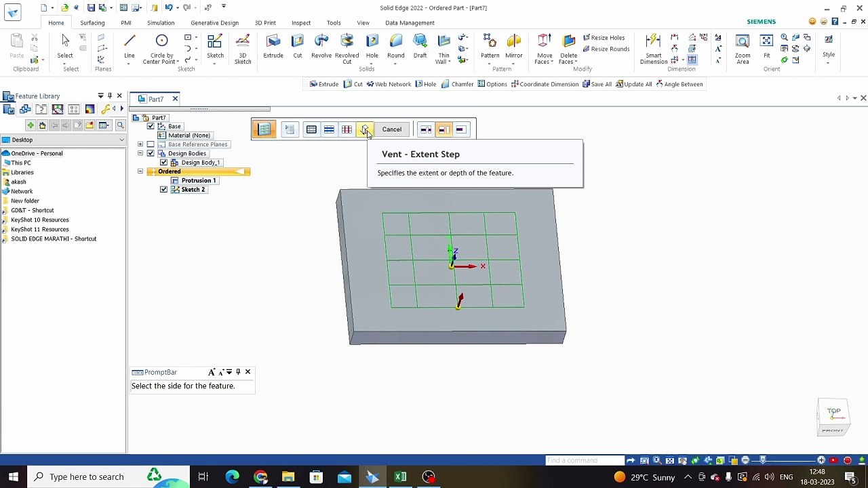868x488 pixels.
Task: Expand the Base Reference Planes node
Action: point(140,144)
